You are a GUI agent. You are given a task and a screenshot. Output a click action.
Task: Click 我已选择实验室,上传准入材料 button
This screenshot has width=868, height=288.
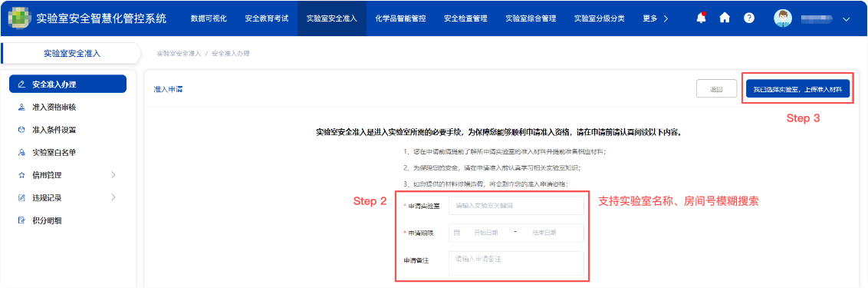[x=797, y=89]
